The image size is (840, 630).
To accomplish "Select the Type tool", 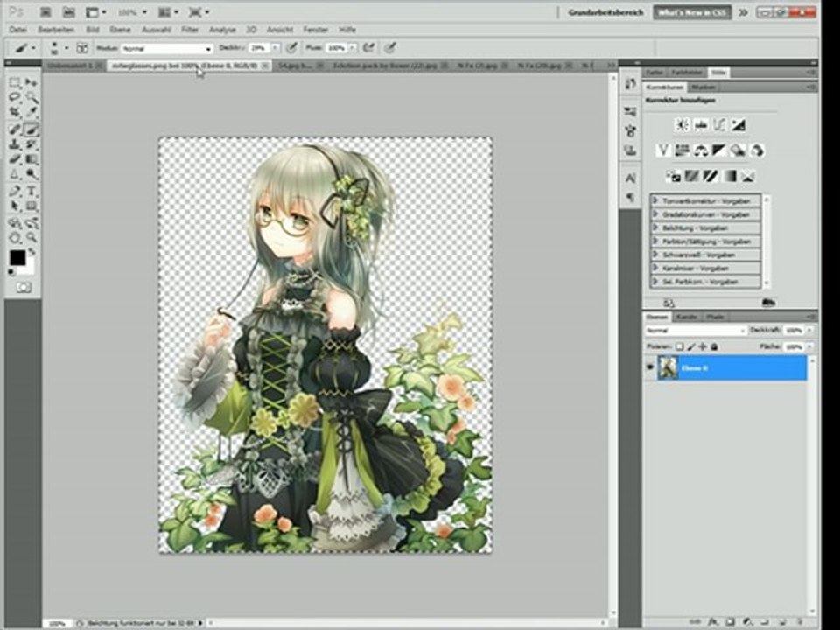I will (x=31, y=191).
